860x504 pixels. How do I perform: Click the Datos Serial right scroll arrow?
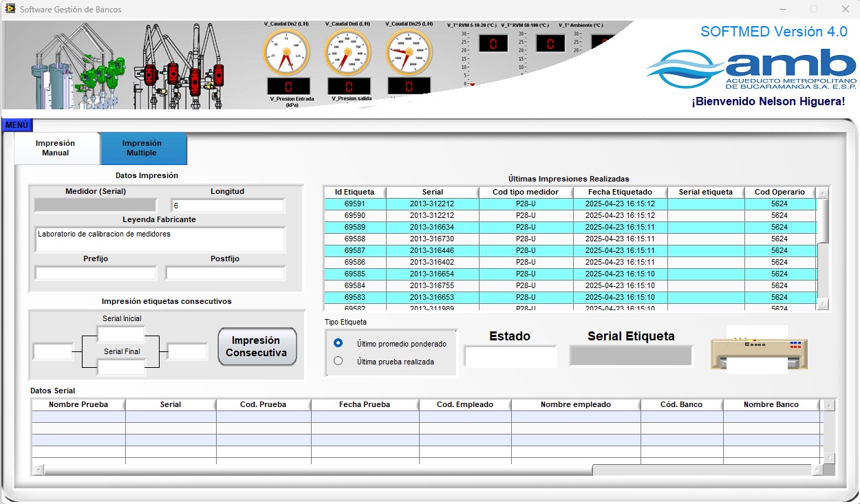pos(817,470)
